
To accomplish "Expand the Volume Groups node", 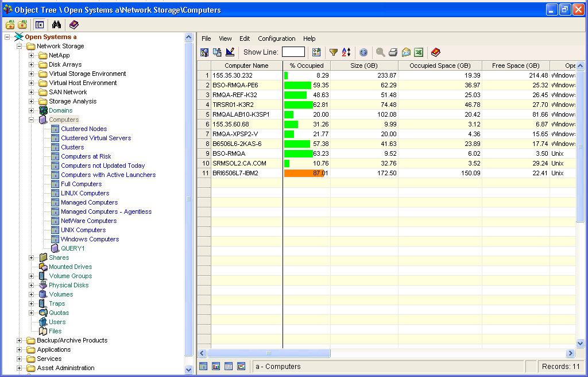I will pyautogui.click(x=32, y=276).
